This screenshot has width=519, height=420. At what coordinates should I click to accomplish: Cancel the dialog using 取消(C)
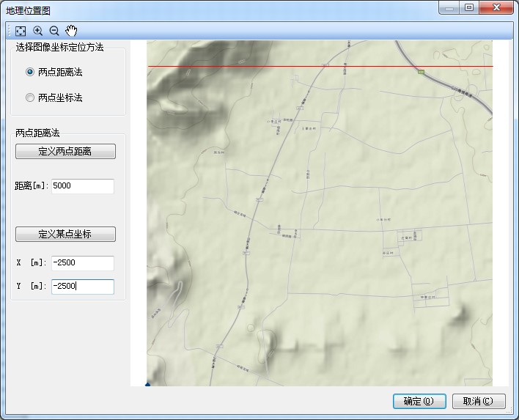pyautogui.click(x=479, y=401)
